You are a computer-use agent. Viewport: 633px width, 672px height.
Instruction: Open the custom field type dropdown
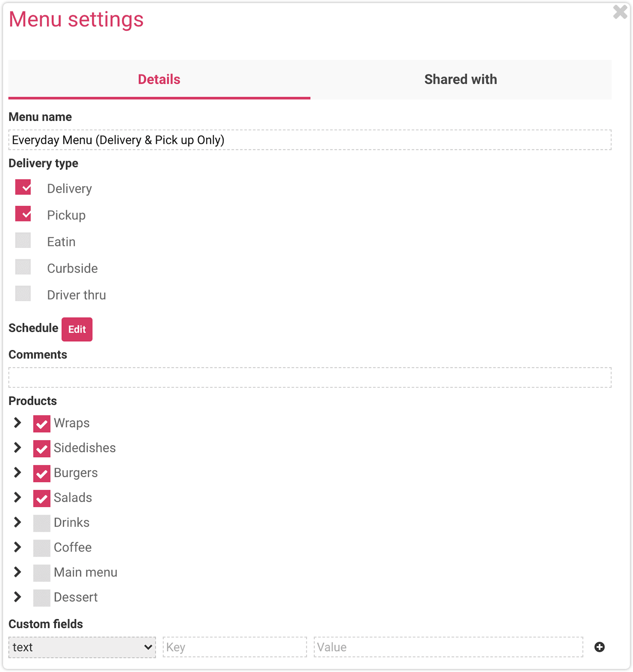coord(82,647)
